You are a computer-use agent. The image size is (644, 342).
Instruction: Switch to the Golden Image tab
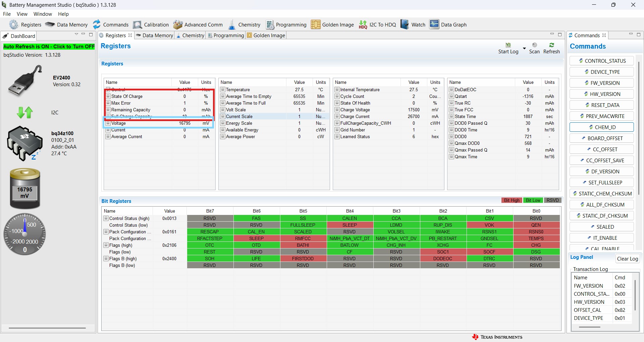click(266, 36)
